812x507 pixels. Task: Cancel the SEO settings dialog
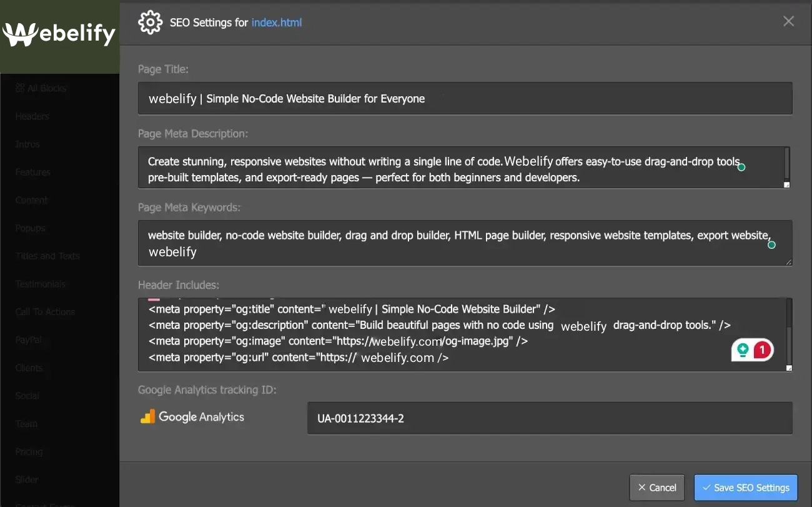[656, 487]
